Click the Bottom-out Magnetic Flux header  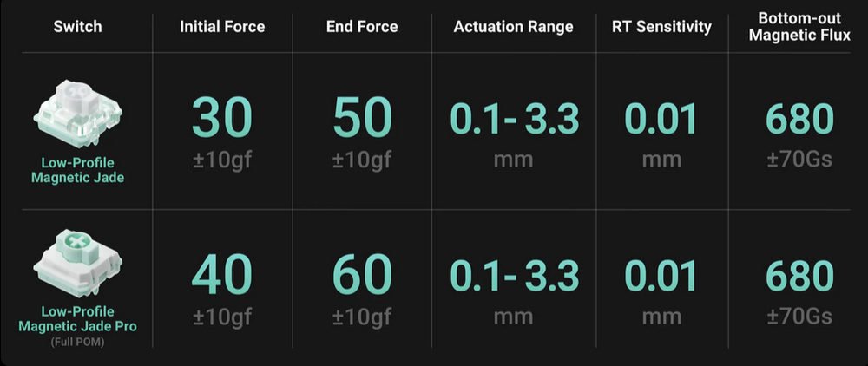(x=799, y=26)
